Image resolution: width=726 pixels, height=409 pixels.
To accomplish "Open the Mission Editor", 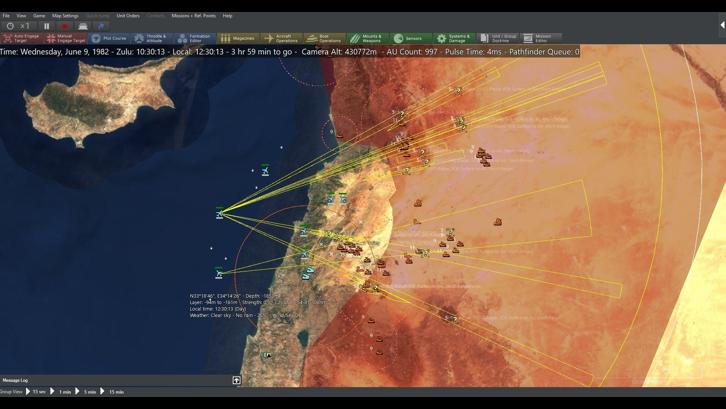I will tap(540, 38).
